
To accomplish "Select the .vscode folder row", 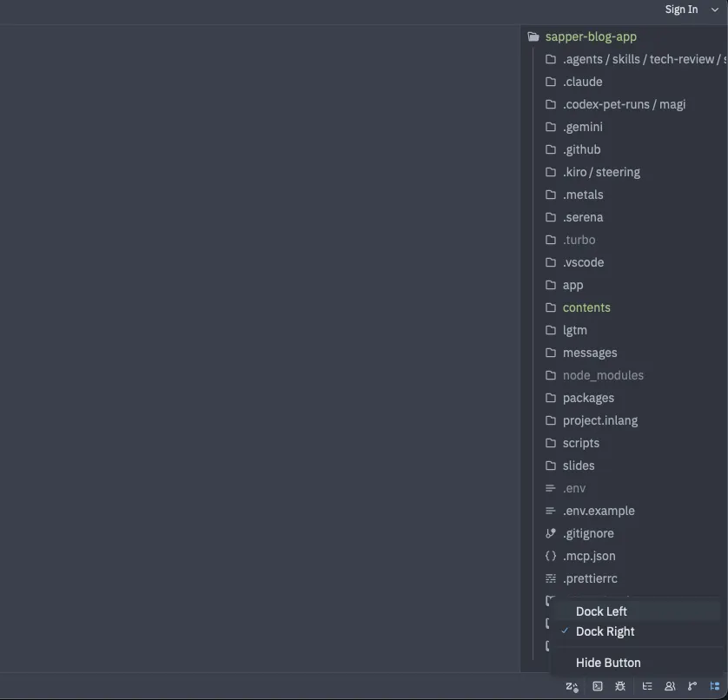I will [624, 262].
